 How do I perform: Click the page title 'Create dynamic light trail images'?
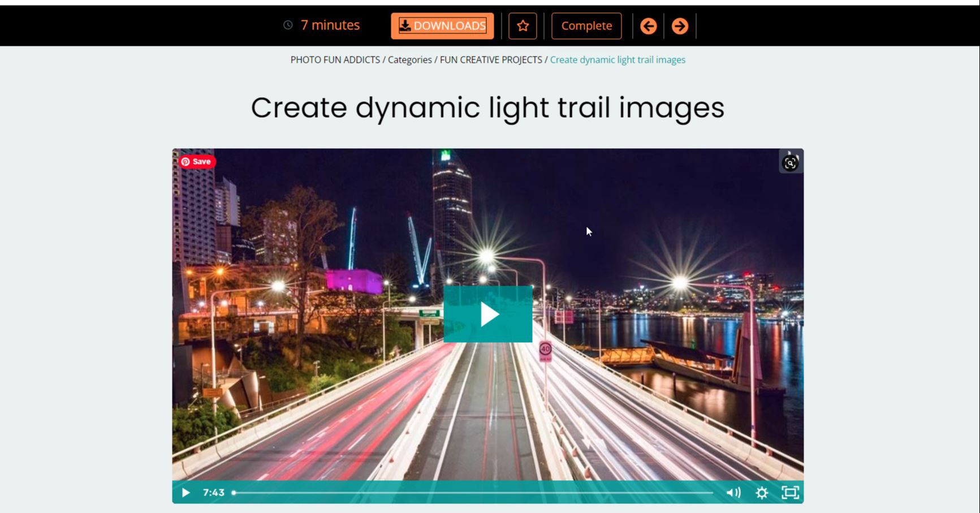487,107
